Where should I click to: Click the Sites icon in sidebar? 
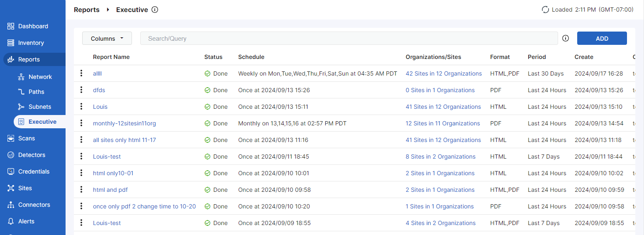[11, 188]
